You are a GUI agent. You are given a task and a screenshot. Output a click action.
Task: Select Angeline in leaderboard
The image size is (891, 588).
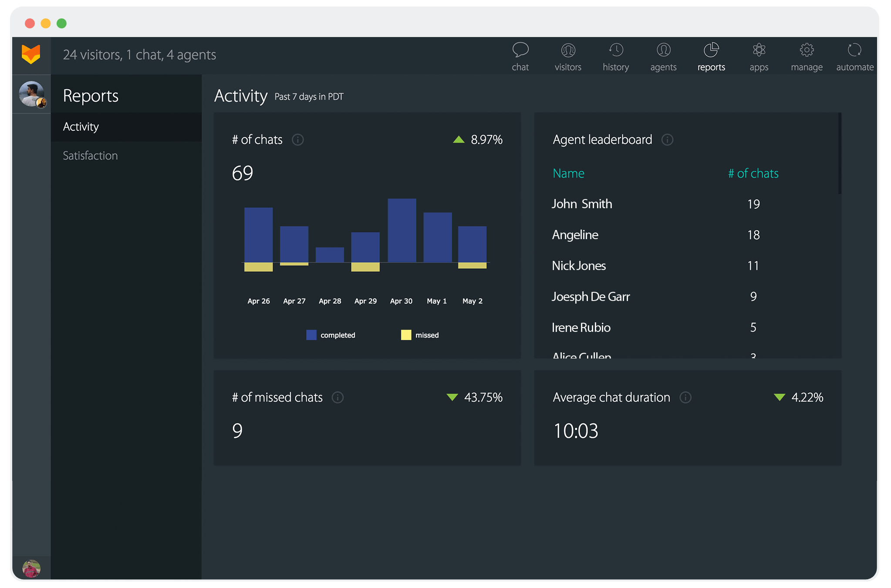point(575,235)
